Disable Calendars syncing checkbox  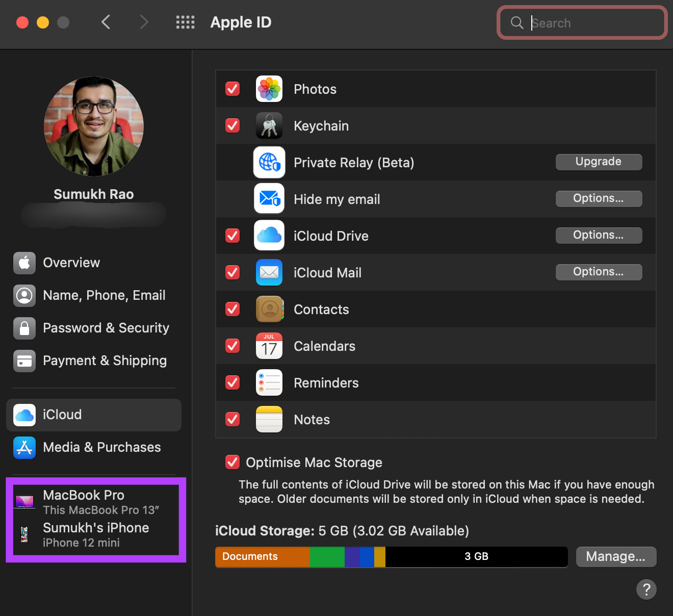(232, 346)
